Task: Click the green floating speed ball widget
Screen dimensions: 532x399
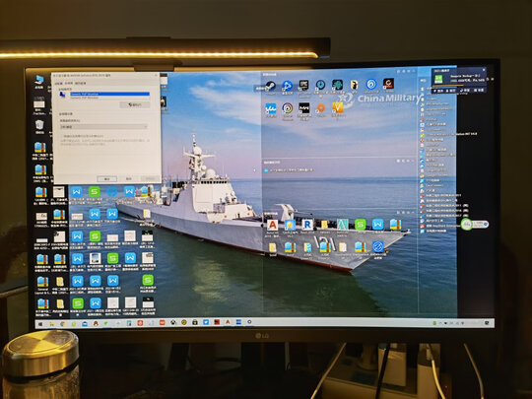Action: 467,224
